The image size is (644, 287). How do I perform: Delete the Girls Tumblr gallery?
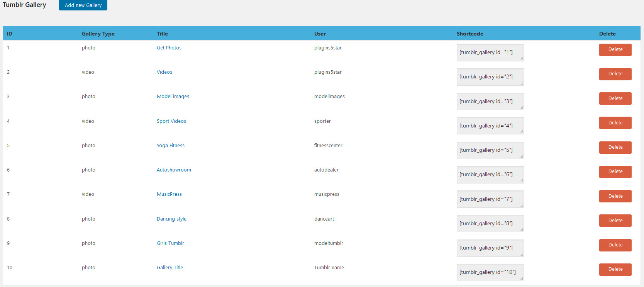coord(615,245)
